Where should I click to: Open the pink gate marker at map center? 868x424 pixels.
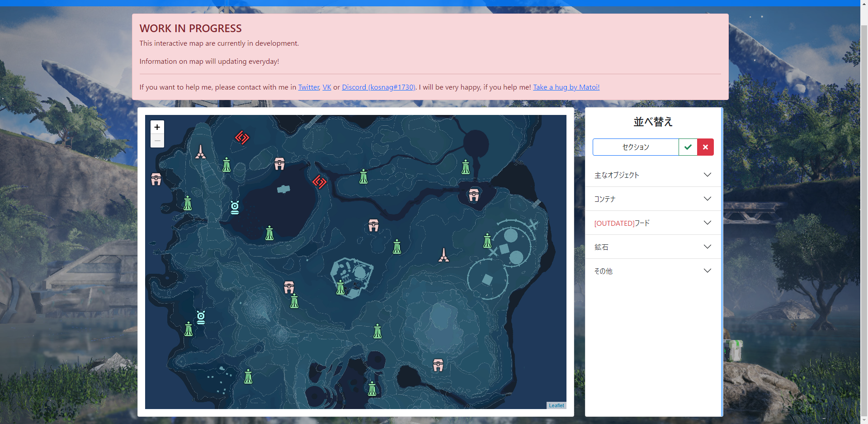coord(373,225)
